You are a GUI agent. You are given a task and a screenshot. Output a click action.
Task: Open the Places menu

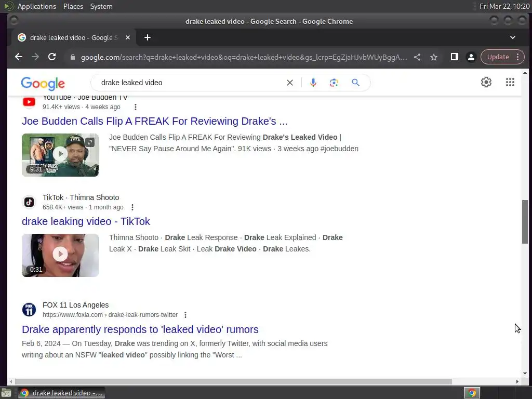(73, 6)
